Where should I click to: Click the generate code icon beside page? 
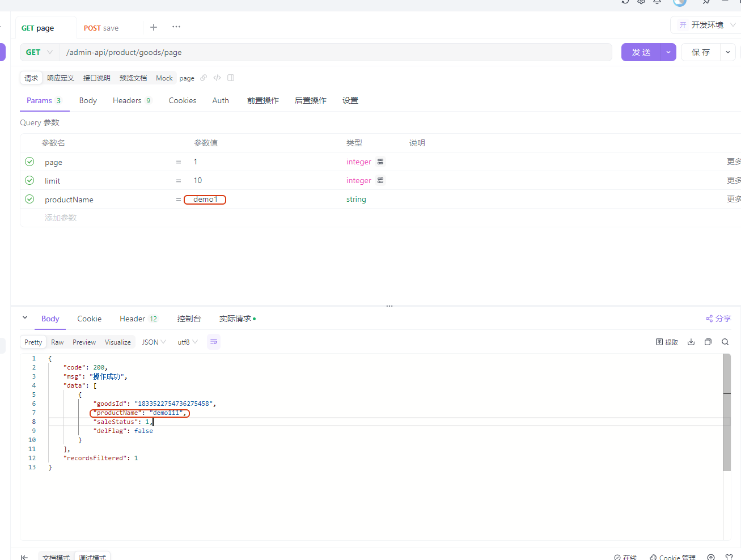tap(217, 78)
